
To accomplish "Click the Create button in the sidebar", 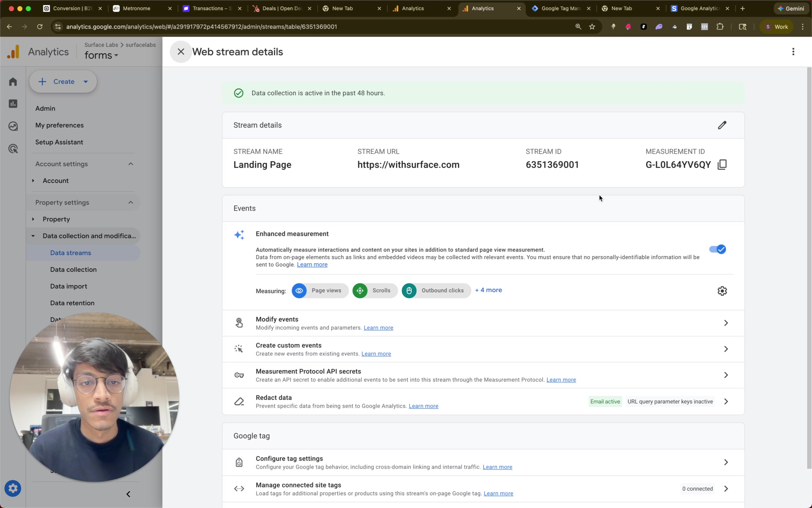I will (63, 81).
